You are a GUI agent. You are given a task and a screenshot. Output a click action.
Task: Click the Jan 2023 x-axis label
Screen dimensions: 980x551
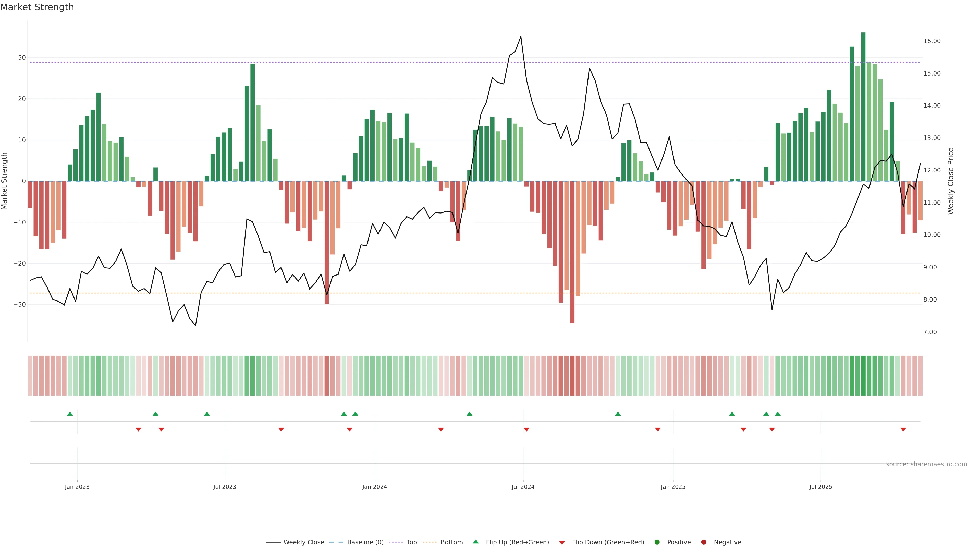pyautogui.click(x=77, y=487)
